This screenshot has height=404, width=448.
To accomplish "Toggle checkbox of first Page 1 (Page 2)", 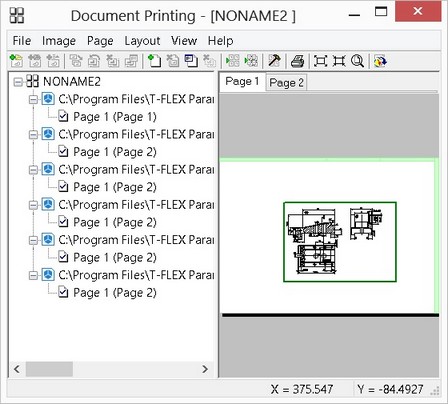I will (63, 152).
